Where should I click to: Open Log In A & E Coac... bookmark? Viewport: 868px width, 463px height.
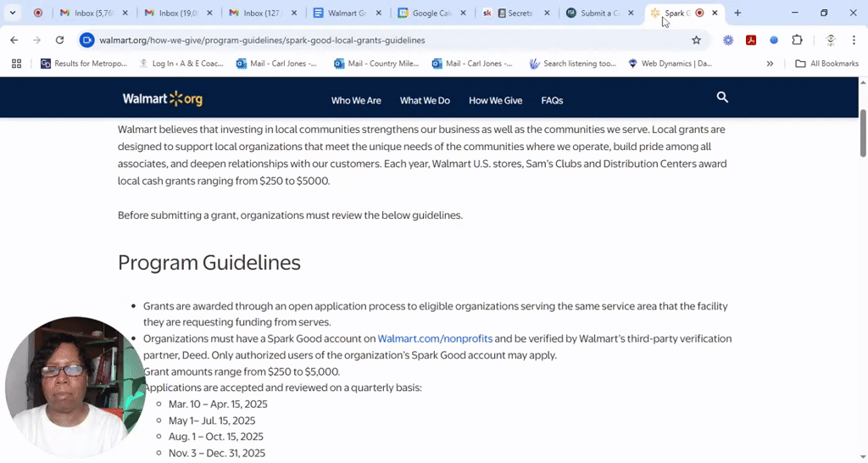click(181, 64)
